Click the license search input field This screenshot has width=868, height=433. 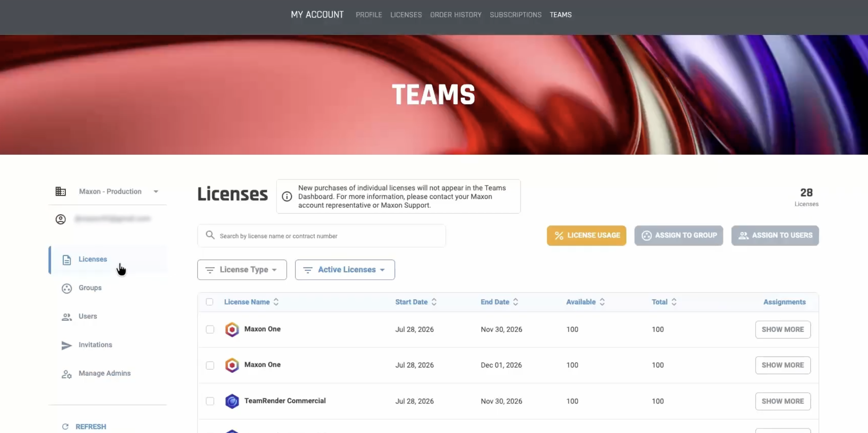click(x=322, y=236)
